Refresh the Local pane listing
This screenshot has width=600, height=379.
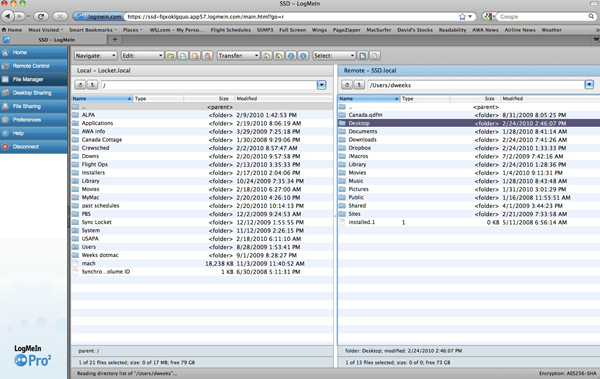80,85
